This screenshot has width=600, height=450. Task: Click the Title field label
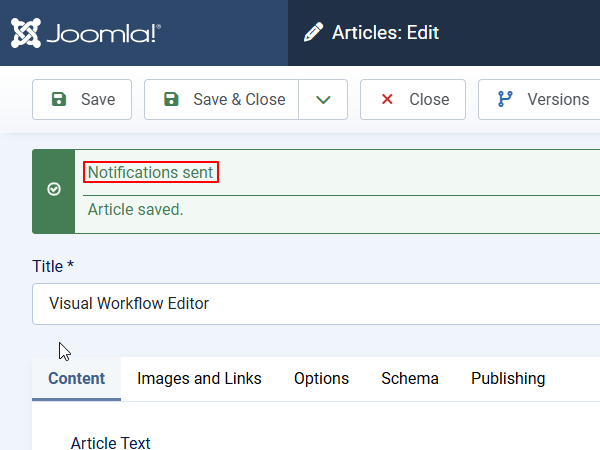(x=53, y=266)
